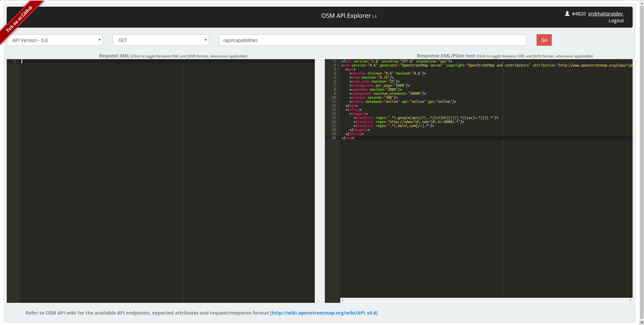Click the note_area maximum="25" line

[375, 82]
